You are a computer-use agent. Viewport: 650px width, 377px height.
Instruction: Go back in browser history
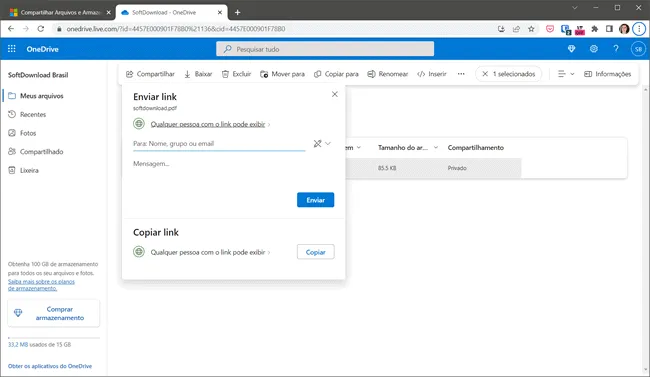point(11,29)
